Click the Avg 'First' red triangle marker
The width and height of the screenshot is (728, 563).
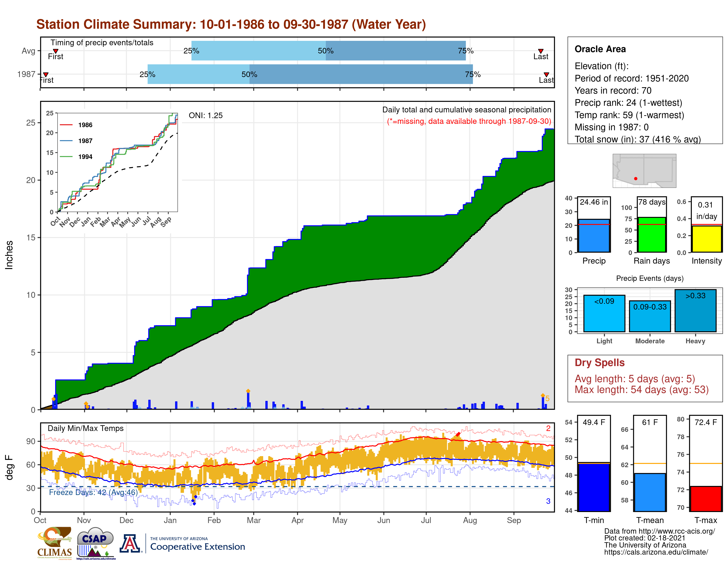pyautogui.click(x=56, y=51)
